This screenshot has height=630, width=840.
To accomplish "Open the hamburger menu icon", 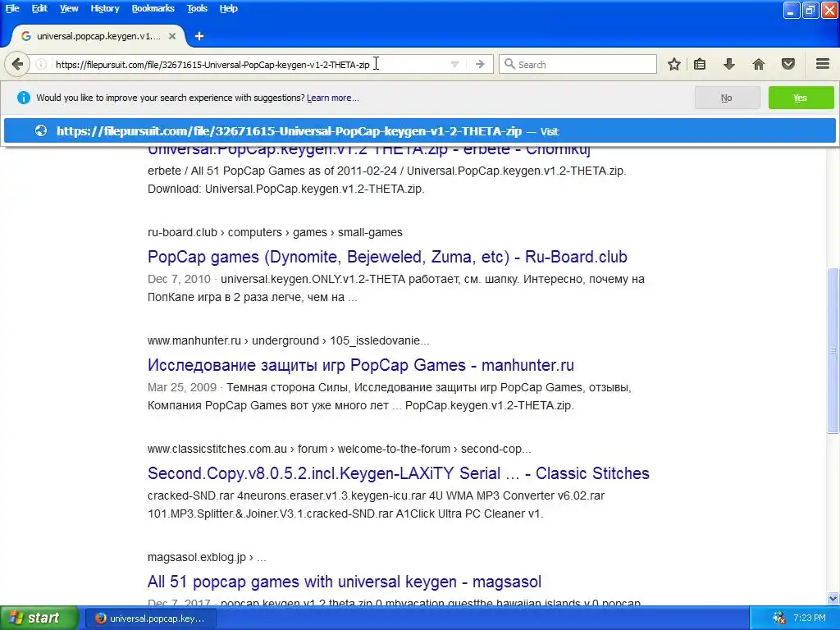I will pos(823,64).
